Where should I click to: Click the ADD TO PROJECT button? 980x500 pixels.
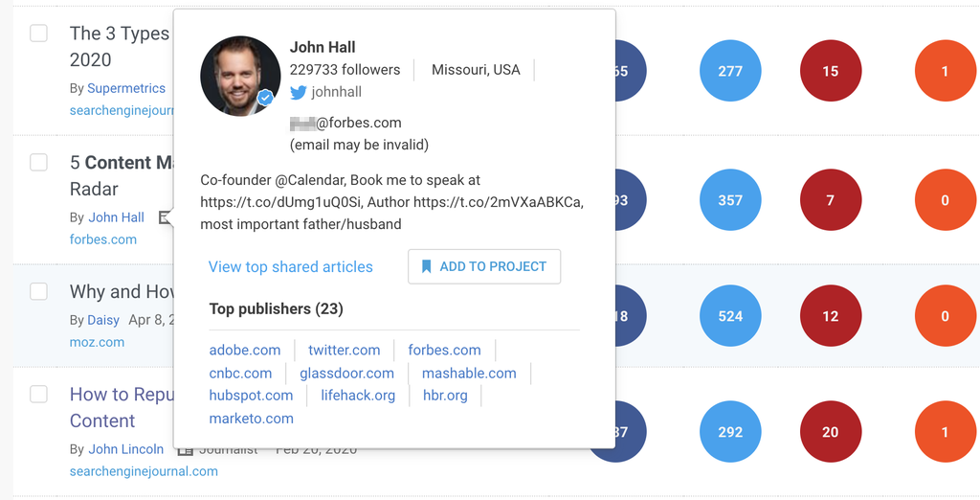[x=484, y=266]
